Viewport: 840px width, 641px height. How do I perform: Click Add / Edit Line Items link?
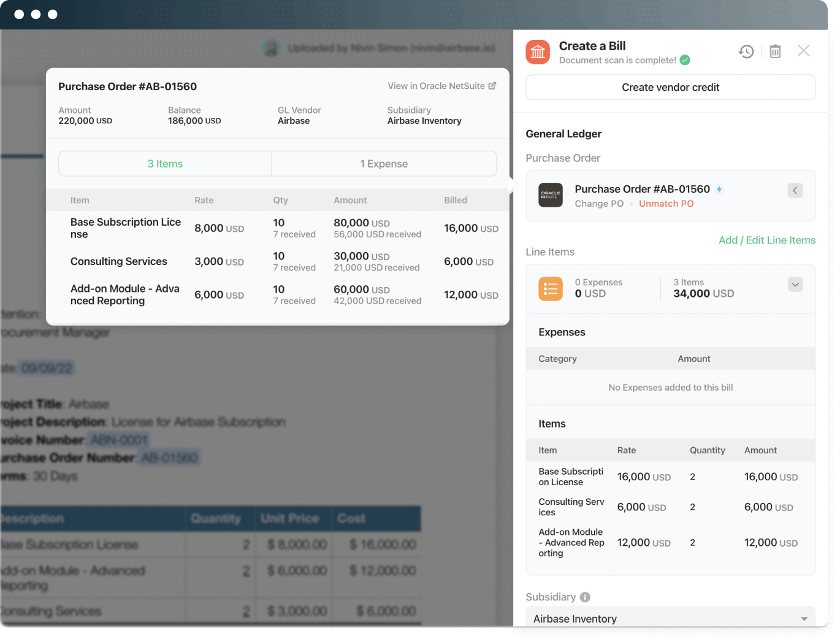[x=767, y=240]
